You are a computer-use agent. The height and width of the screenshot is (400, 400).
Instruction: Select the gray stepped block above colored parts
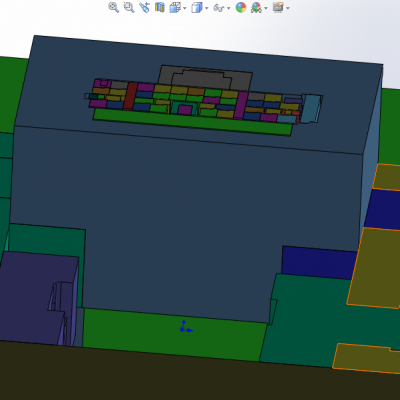click(205, 78)
